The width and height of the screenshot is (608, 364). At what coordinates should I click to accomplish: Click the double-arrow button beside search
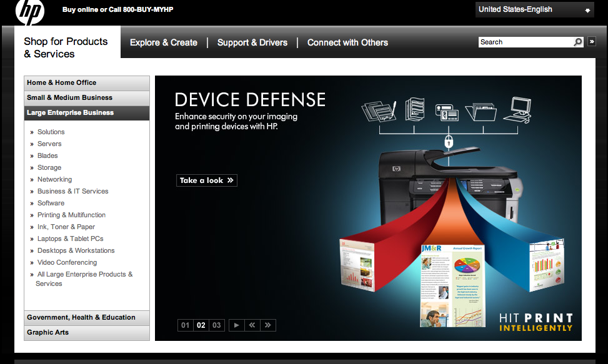(x=592, y=41)
